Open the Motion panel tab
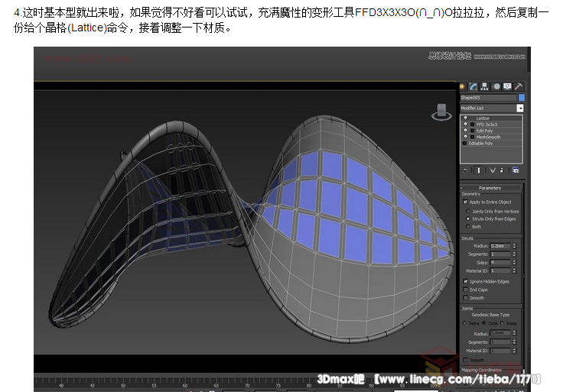563x392 pixels. coord(496,86)
